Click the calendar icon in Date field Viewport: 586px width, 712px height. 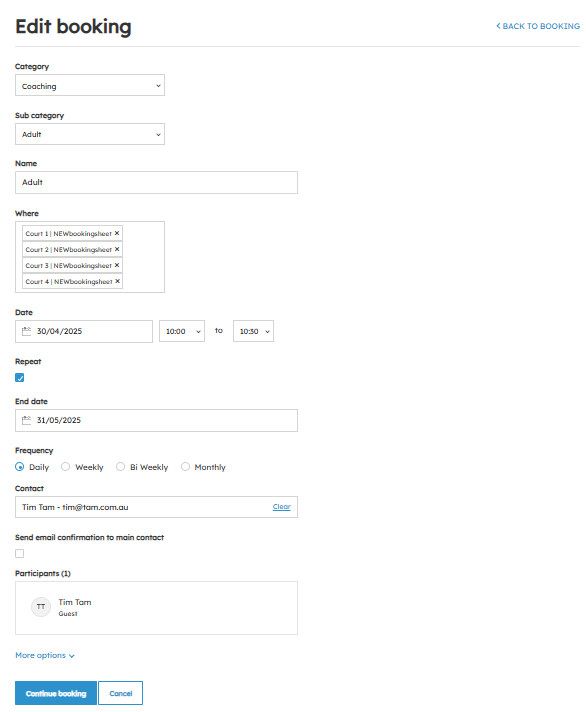pyautogui.click(x=27, y=331)
